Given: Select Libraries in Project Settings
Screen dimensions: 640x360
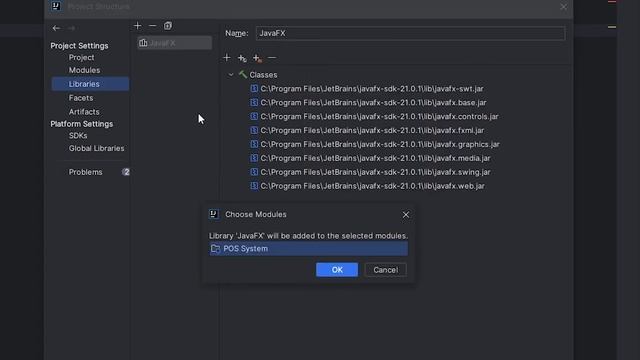Looking at the screenshot, I should click(90, 84).
